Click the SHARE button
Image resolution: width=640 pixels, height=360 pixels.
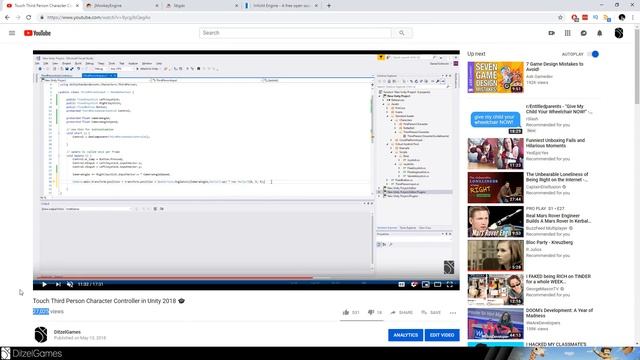tap(402, 313)
